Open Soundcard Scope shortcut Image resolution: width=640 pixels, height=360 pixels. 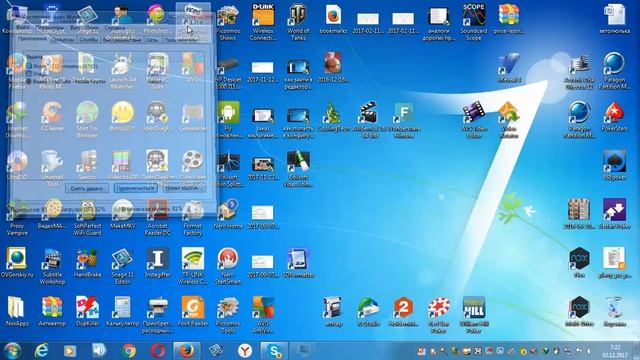tap(474, 22)
